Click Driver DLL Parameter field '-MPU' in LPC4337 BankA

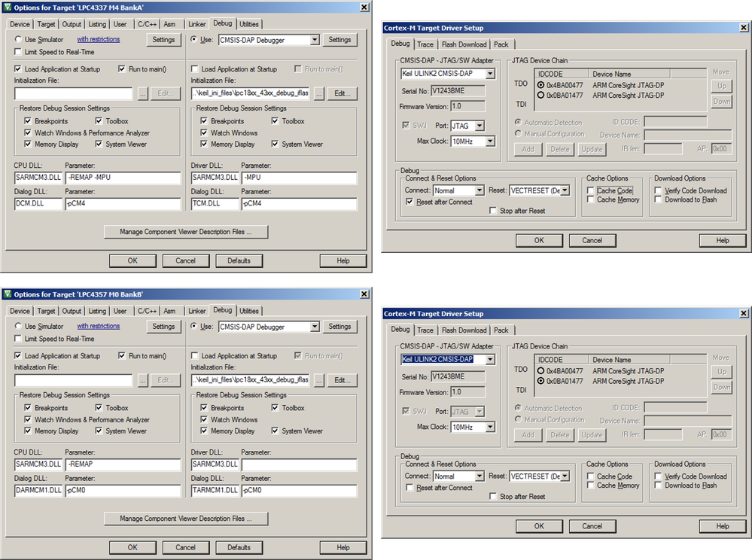[300, 178]
